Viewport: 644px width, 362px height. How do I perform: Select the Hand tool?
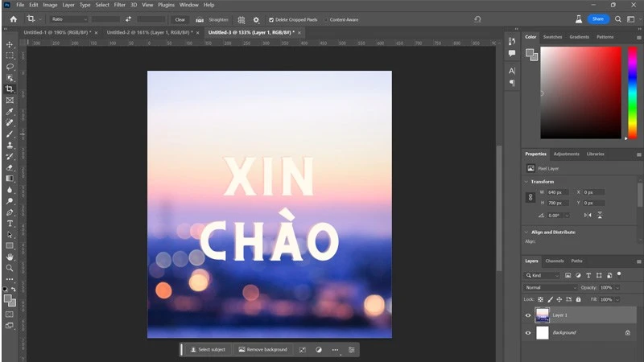click(x=10, y=257)
